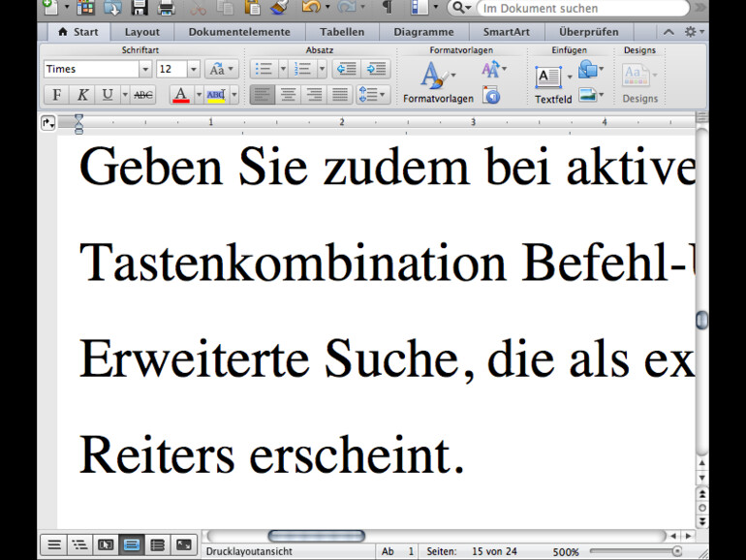The height and width of the screenshot is (560, 746).
Task: Switch to the draft view icon
Action: click(53, 544)
